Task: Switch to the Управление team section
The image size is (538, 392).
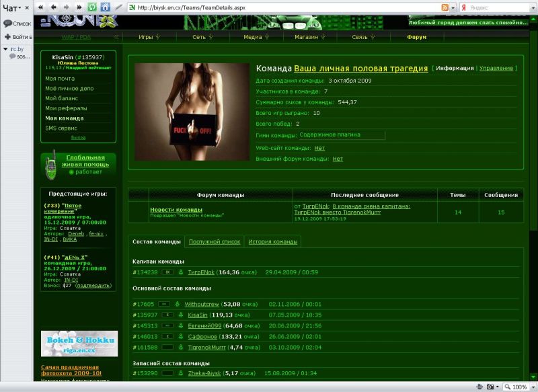Action: coord(496,69)
